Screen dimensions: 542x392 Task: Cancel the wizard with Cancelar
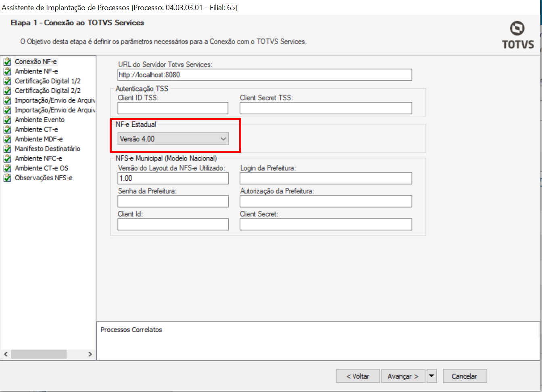(x=465, y=376)
